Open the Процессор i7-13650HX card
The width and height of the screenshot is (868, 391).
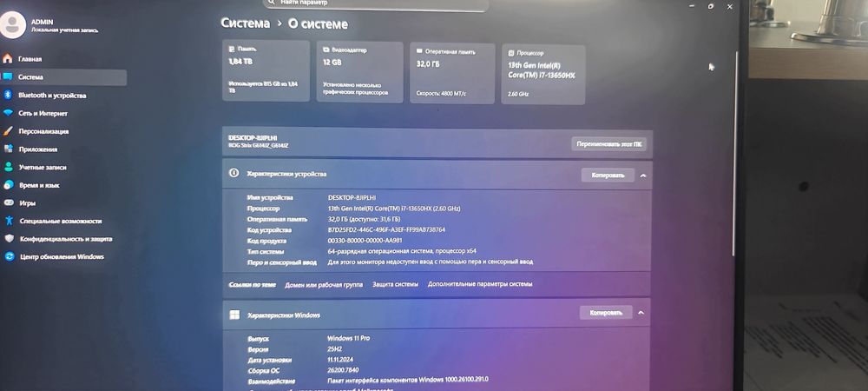point(543,74)
